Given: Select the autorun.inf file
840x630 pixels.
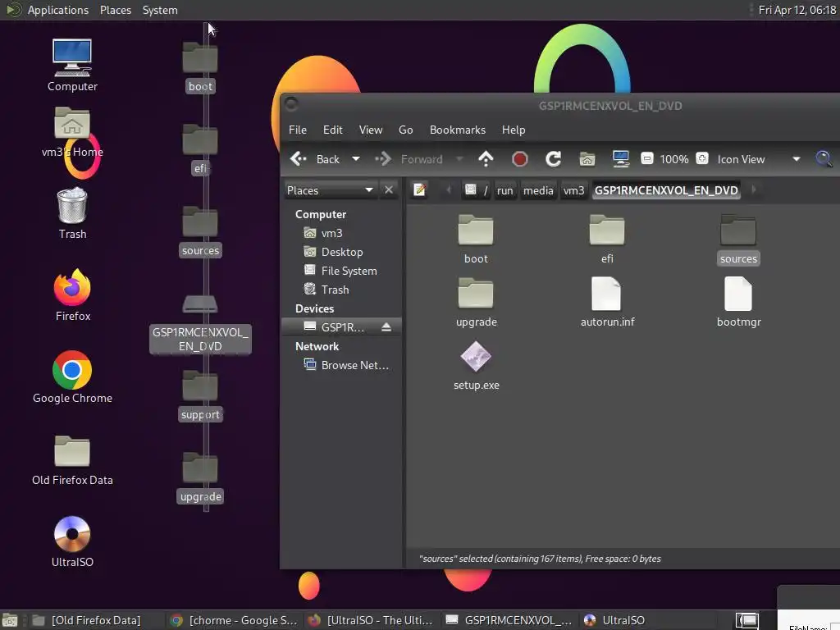Looking at the screenshot, I should (607, 302).
